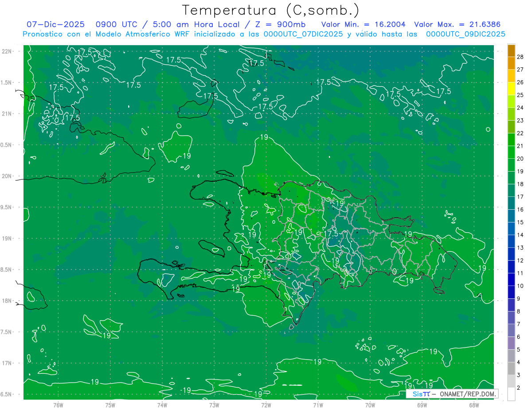532x411 pixels.
Task: Click the "71W" longitude axis label
Action: tap(318, 405)
